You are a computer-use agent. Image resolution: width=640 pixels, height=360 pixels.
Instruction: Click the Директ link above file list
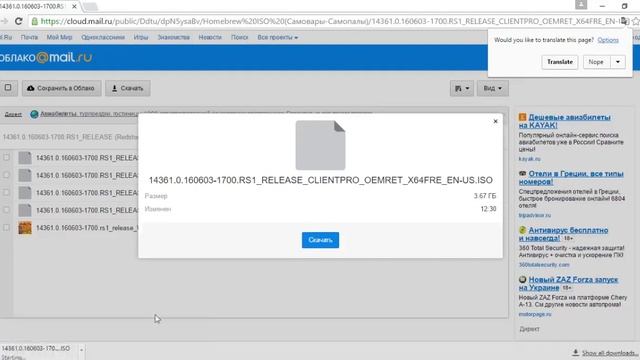point(13,114)
